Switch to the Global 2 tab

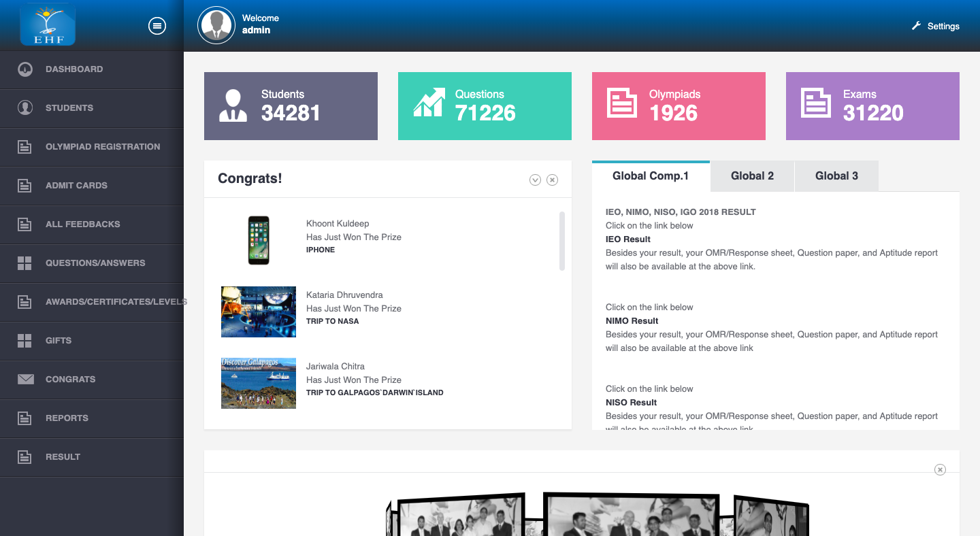pyautogui.click(x=752, y=176)
